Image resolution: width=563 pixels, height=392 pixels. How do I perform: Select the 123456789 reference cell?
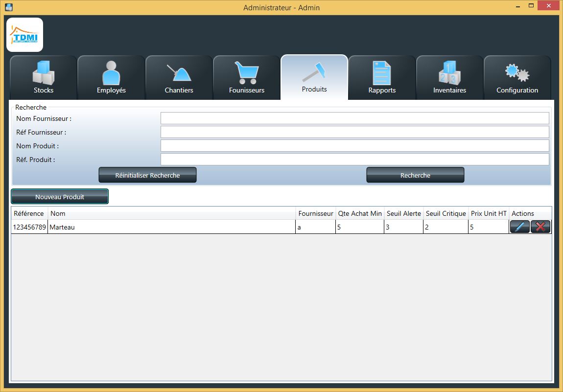click(29, 227)
